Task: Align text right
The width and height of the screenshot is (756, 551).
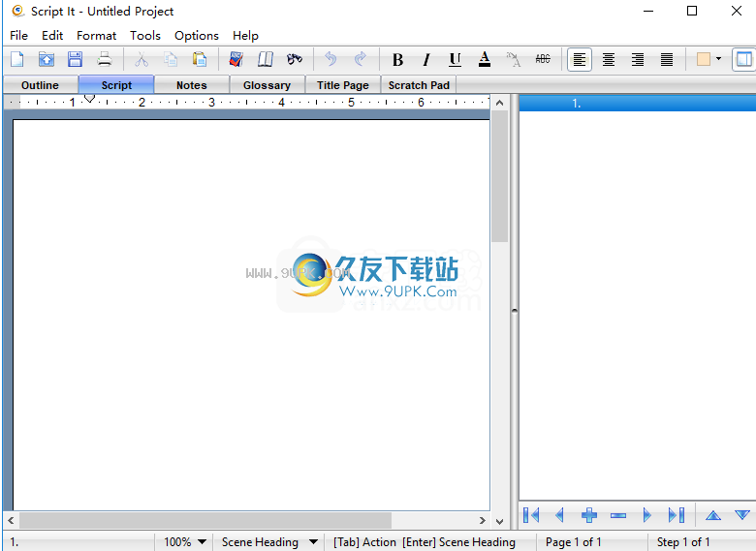Action: click(x=638, y=60)
